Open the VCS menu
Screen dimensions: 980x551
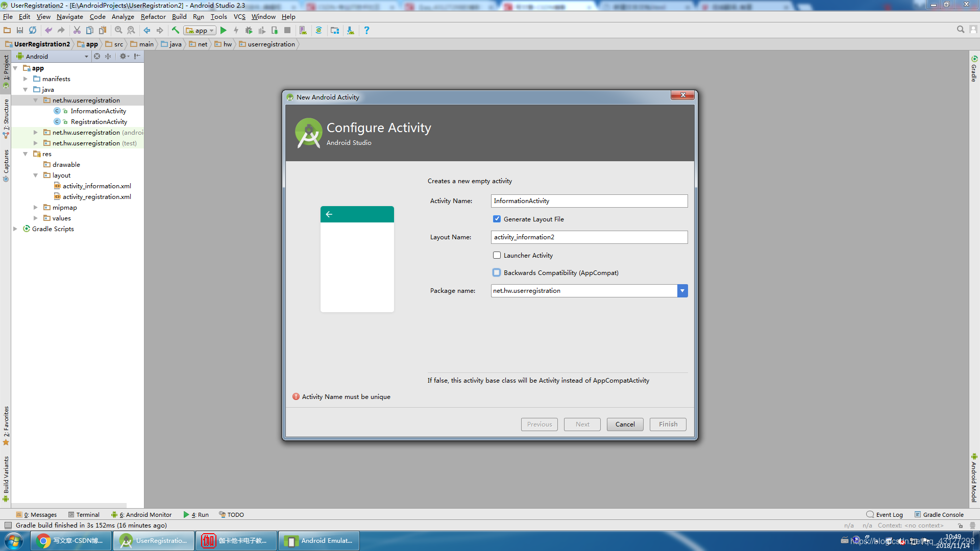click(239, 17)
